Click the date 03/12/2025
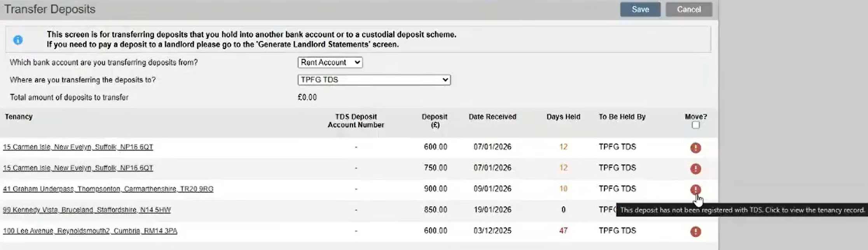This screenshot has width=868, height=250. 492,231
